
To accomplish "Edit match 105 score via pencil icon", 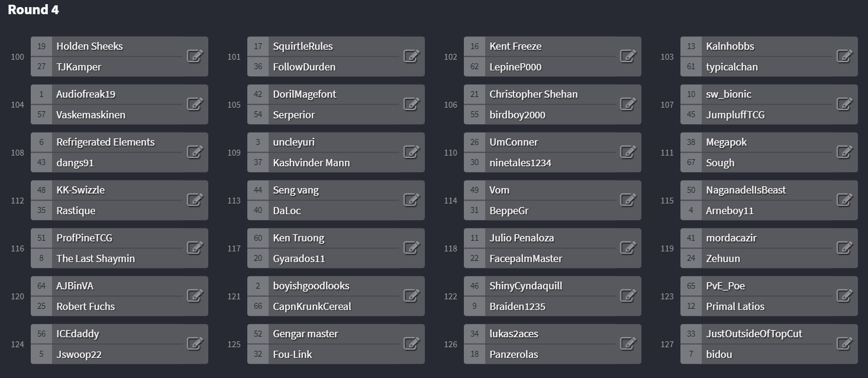I will click(x=412, y=104).
